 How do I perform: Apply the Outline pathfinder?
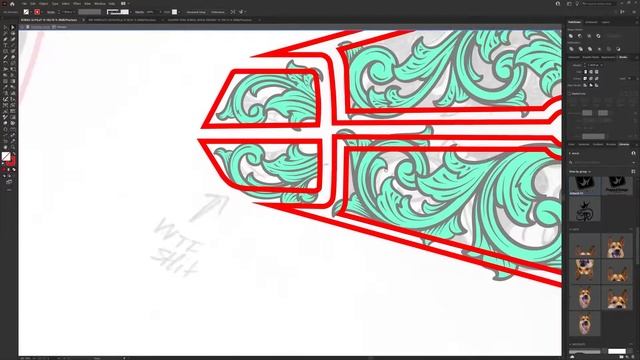[x=609, y=49]
